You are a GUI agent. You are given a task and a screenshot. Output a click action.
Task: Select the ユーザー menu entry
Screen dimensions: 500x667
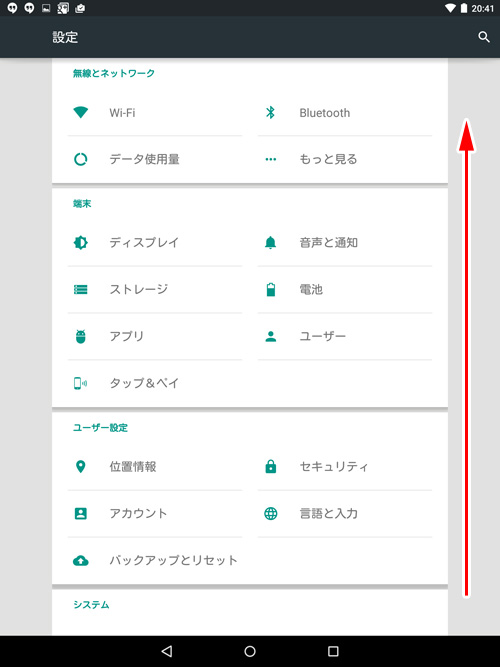tap(345, 336)
